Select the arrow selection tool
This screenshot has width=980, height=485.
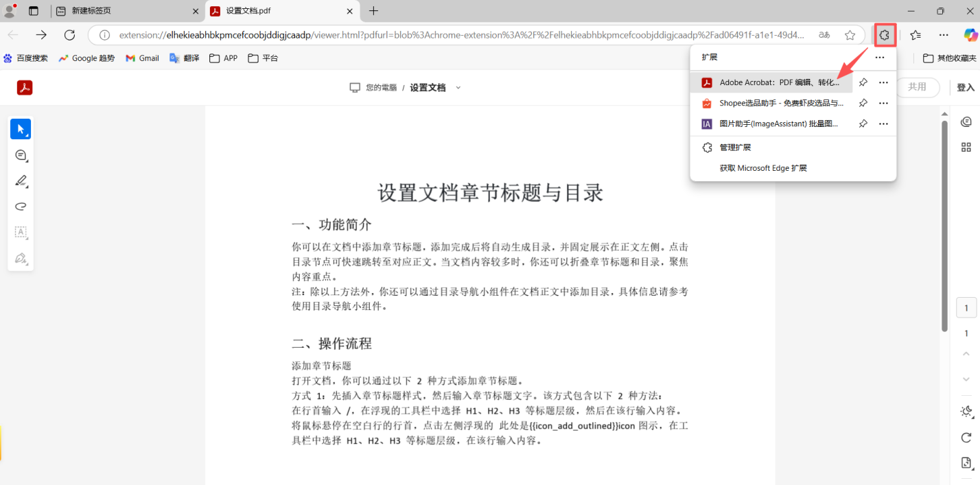[21, 129]
